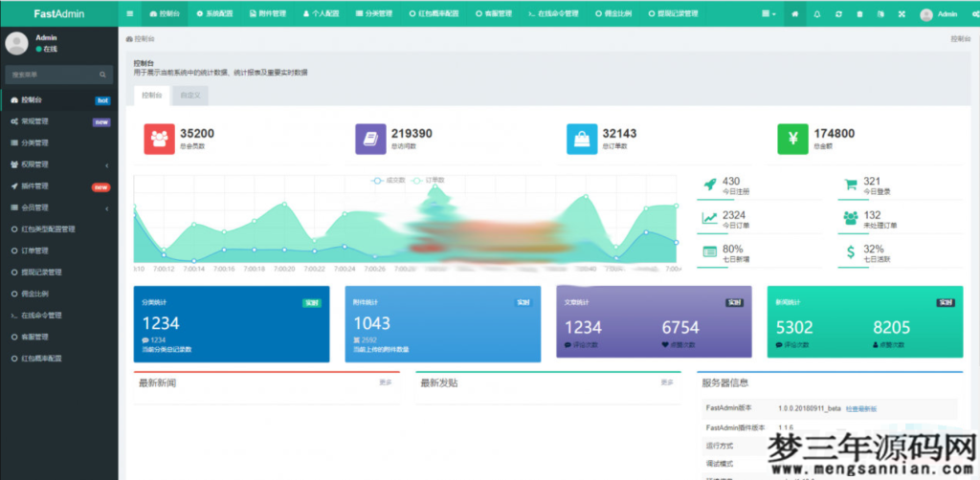The width and height of the screenshot is (980, 480).
Task: Enter fullscreen with the expand icon
Action: click(902, 14)
